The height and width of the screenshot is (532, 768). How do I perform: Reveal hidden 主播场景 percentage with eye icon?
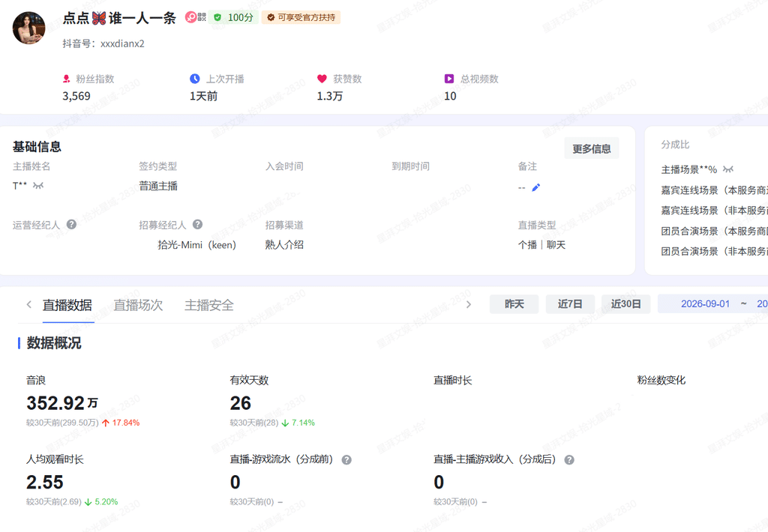click(x=728, y=169)
